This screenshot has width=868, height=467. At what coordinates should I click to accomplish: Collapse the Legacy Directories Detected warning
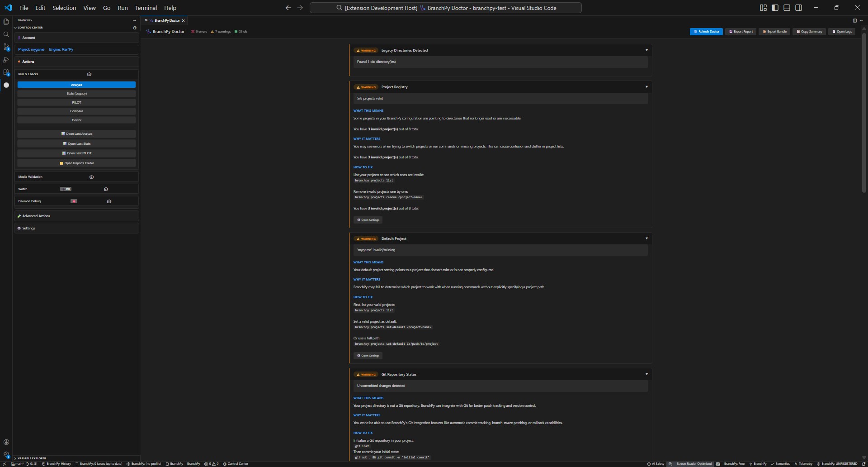pyautogui.click(x=646, y=50)
